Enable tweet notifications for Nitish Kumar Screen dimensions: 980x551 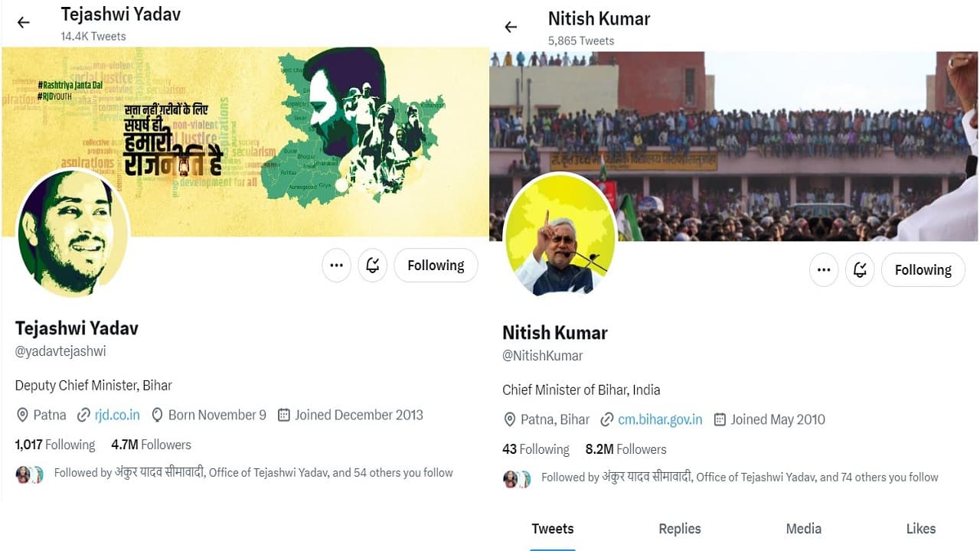(x=860, y=269)
